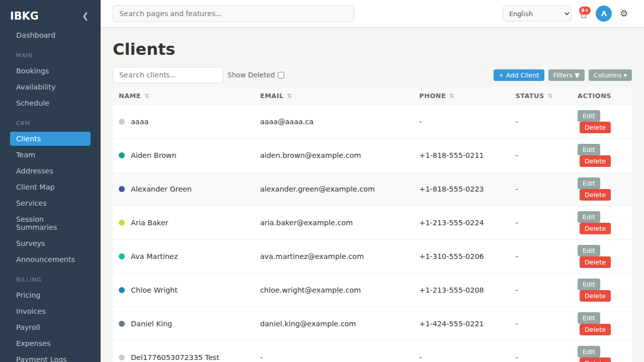Open Team page
Image resolution: width=644 pixels, height=362 pixels.
50,155
